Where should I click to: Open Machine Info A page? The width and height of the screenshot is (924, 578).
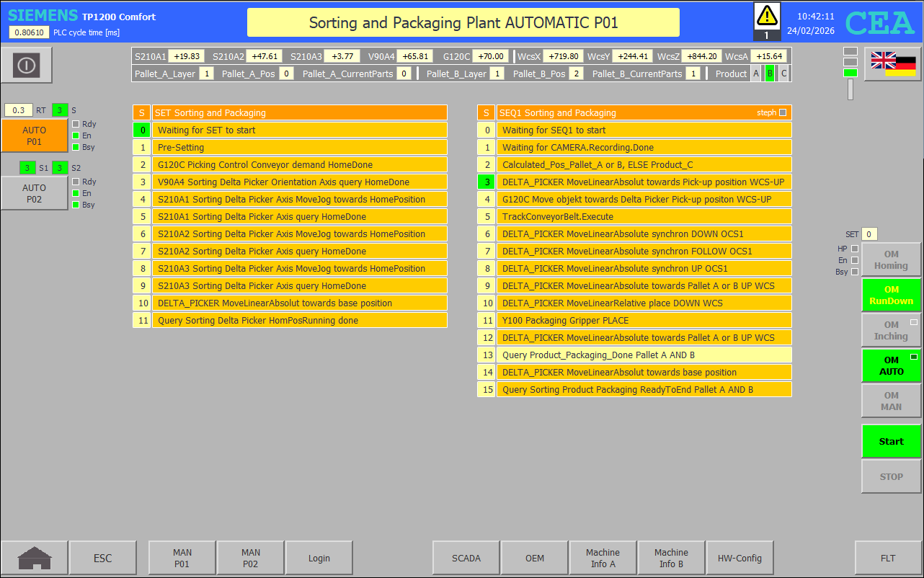(x=603, y=559)
